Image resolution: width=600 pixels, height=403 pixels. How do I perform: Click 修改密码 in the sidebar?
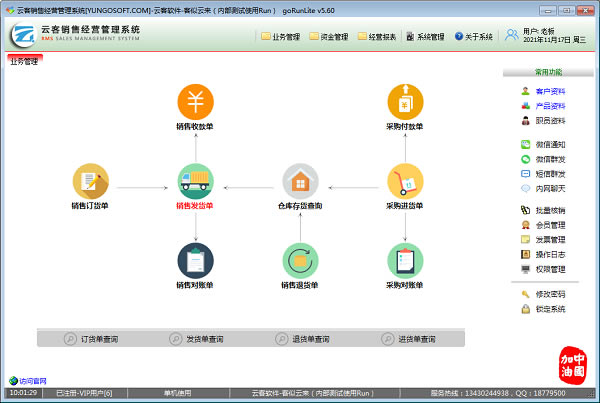coord(550,294)
